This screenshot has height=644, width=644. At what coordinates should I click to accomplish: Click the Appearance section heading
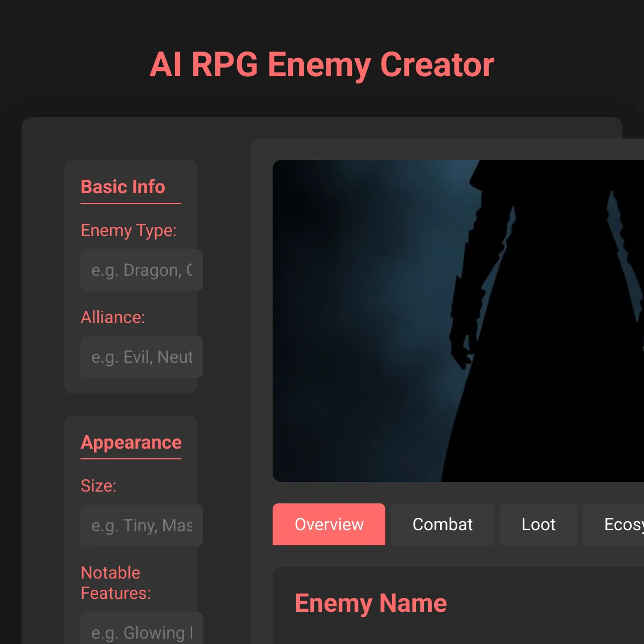(x=131, y=442)
